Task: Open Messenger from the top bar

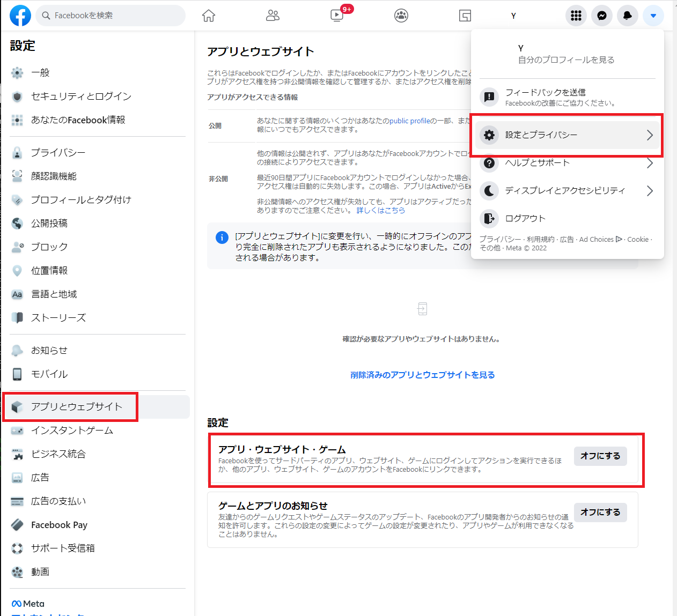Action: pyautogui.click(x=601, y=16)
